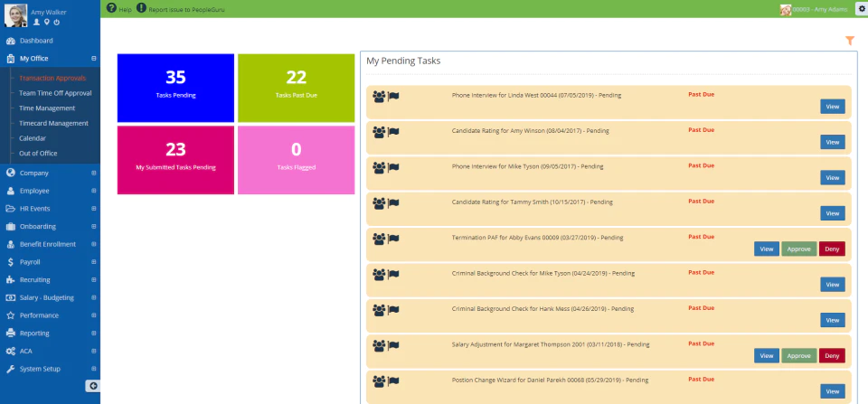Collapse the My Office menu section
Screen dimensions: 868x404
pyautogui.click(x=93, y=58)
